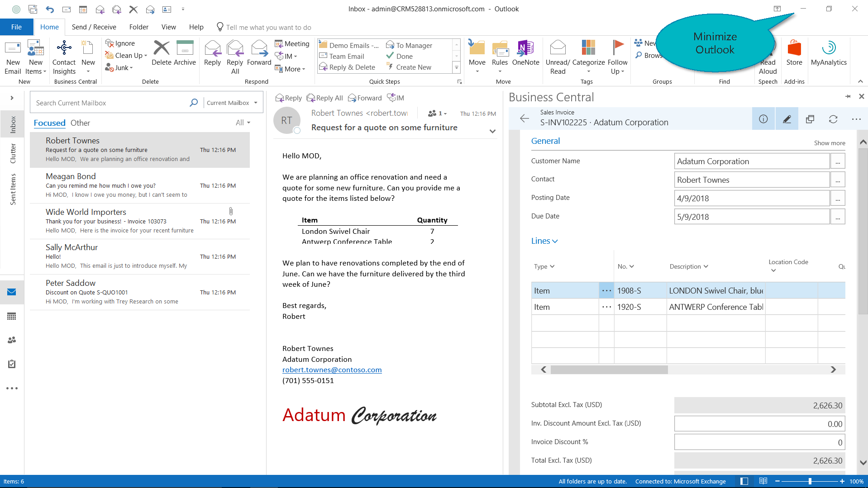868x488 pixels.
Task: Click the robert.townes@contoso.com email link
Action: [x=332, y=370]
